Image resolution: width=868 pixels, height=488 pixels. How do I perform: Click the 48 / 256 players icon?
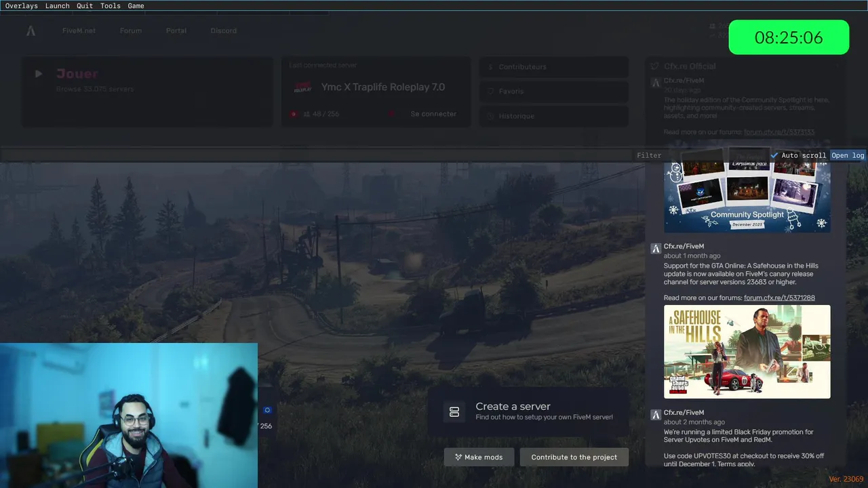point(307,114)
